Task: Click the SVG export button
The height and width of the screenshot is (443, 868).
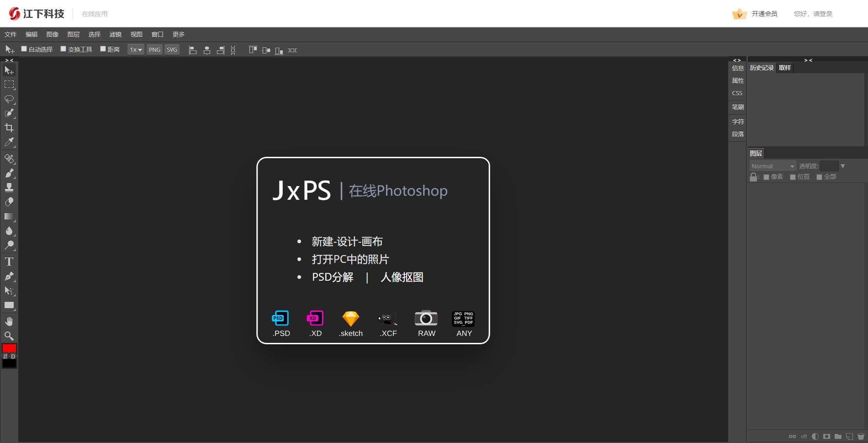Action: [x=172, y=49]
